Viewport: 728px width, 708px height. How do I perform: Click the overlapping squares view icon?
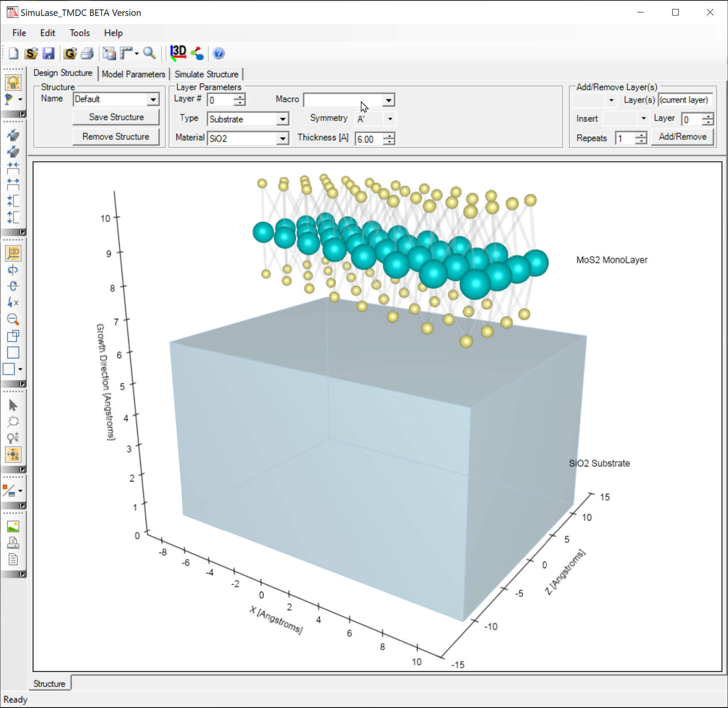pos(13,336)
